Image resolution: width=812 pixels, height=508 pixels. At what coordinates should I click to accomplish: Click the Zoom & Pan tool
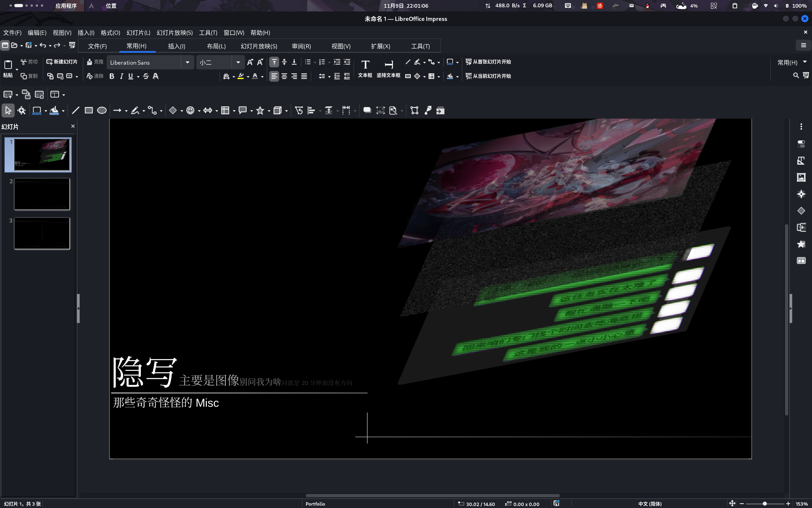[22, 110]
